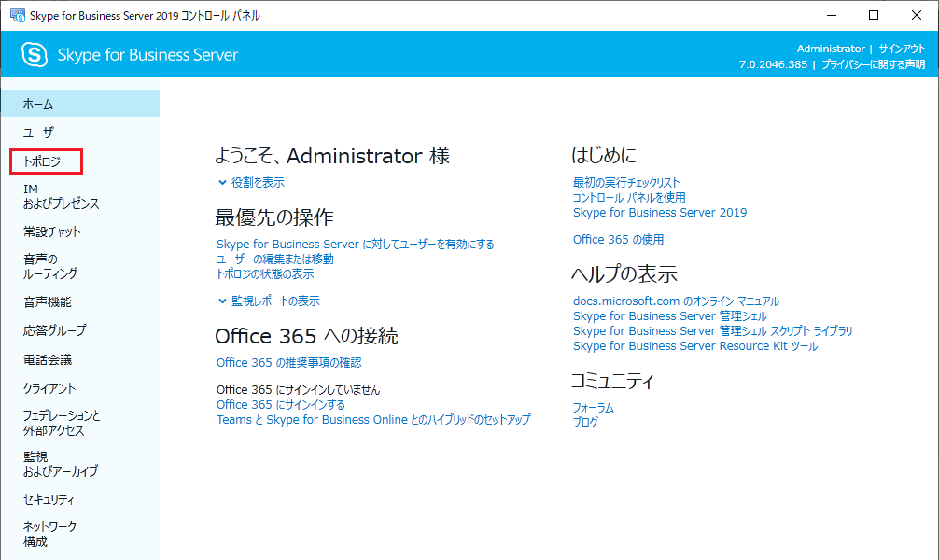939x560 pixels.
Task: Click the サインアウト link
Action: coord(903,49)
